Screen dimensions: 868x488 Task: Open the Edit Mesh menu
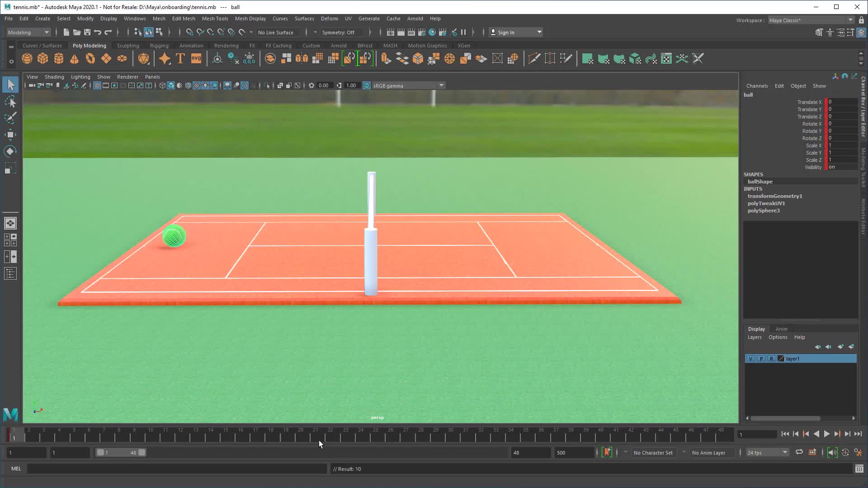pos(184,19)
